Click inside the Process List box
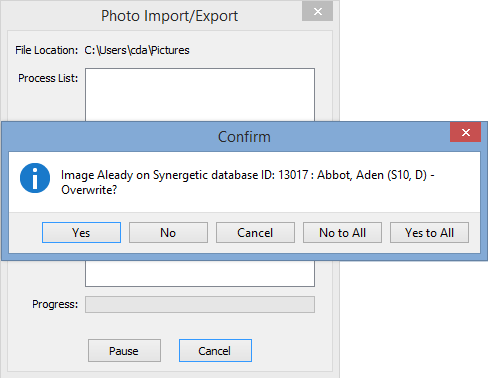The width and height of the screenshot is (488, 378). pos(200,94)
